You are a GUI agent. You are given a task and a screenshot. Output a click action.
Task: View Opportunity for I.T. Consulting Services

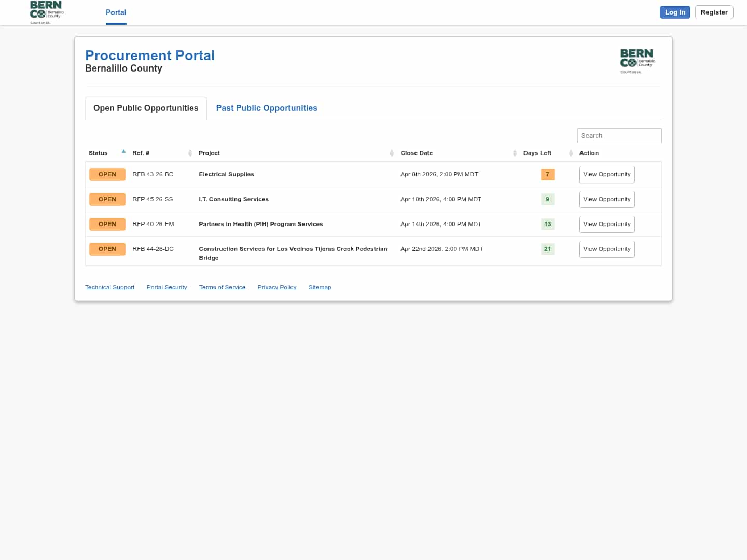tap(606, 200)
